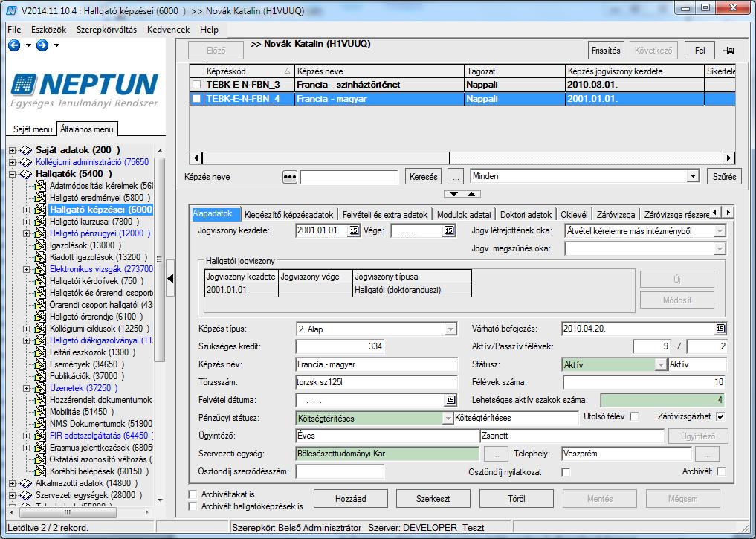Toggle the Archivált checkbox
The width and height of the screenshot is (756, 539).
721,471
